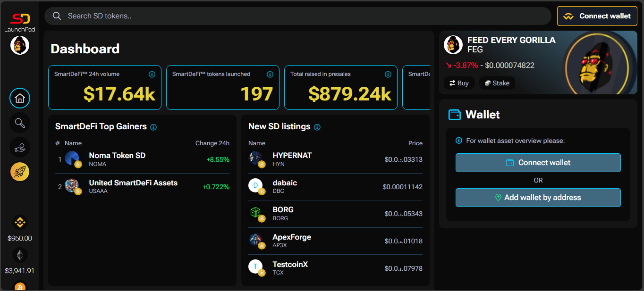644x291 pixels.
Task: Click the hand-holding-coin sidebar icon
Action: pos(20,148)
